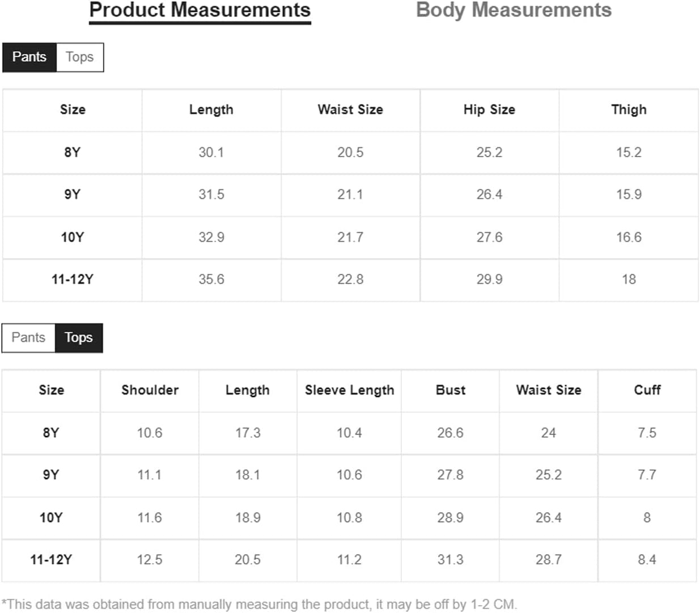This screenshot has height=613, width=700.
Task: Click the Thigh column header
Action: (629, 109)
